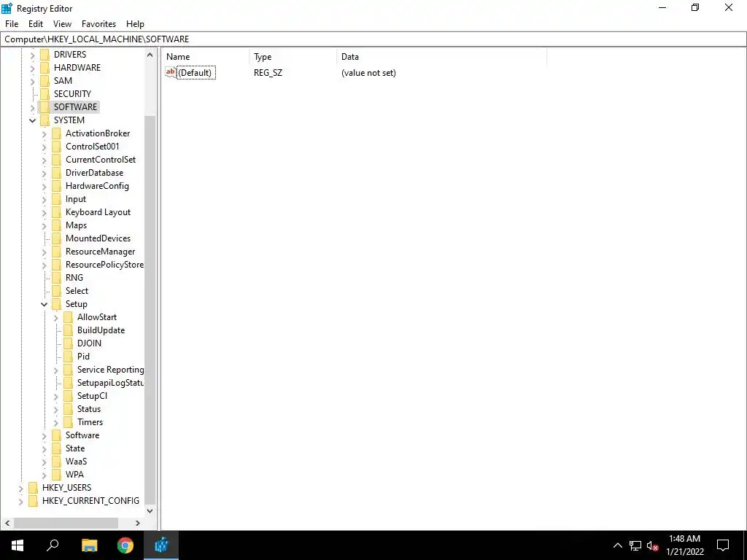747x560 pixels.
Task: Select the DJOIN folder icon
Action: (68, 343)
